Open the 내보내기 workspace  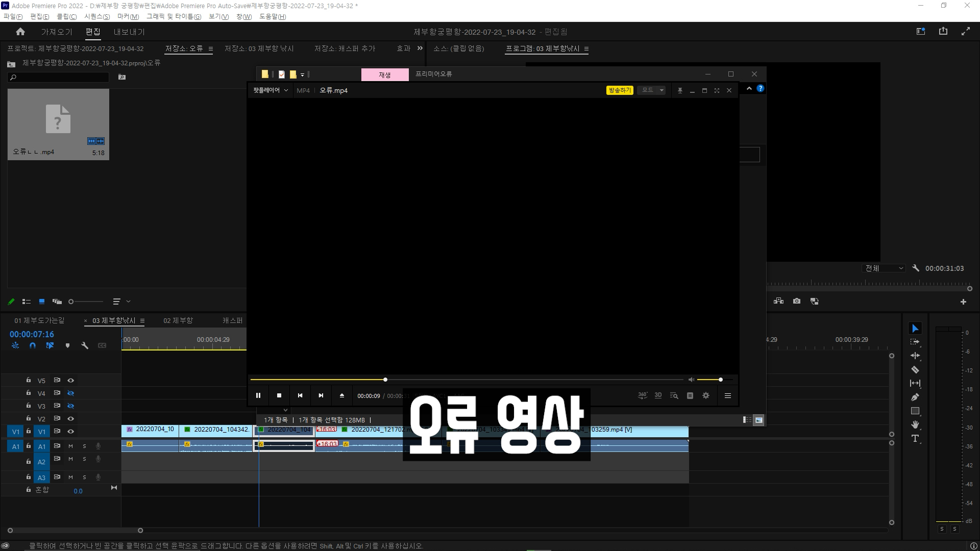point(129,32)
